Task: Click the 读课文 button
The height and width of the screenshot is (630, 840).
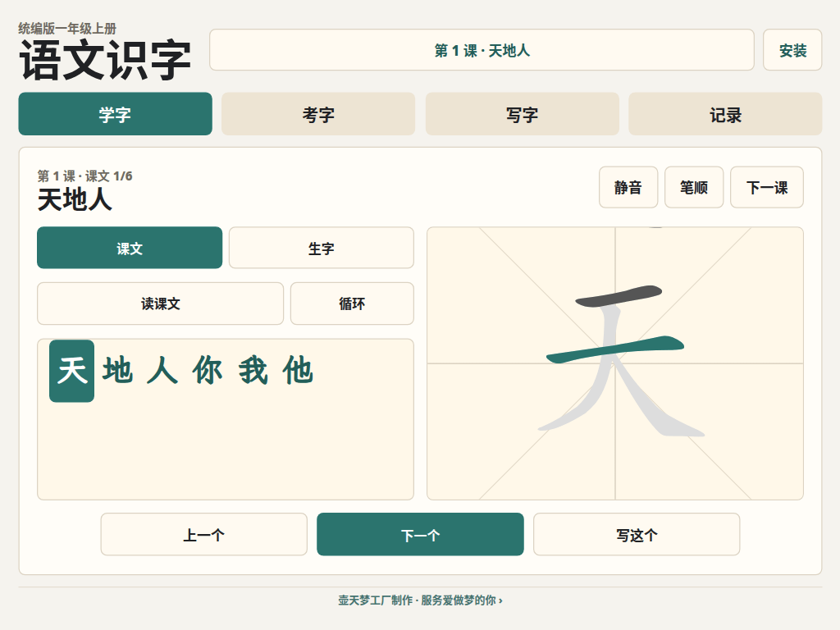Action: 160,304
